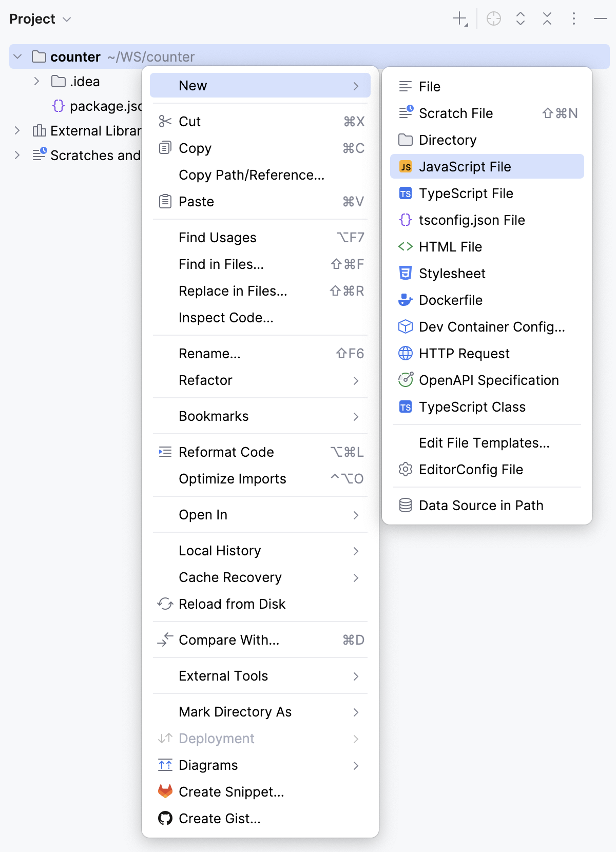
Task: Select the package.json file in tree
Action: pos(98,106)
